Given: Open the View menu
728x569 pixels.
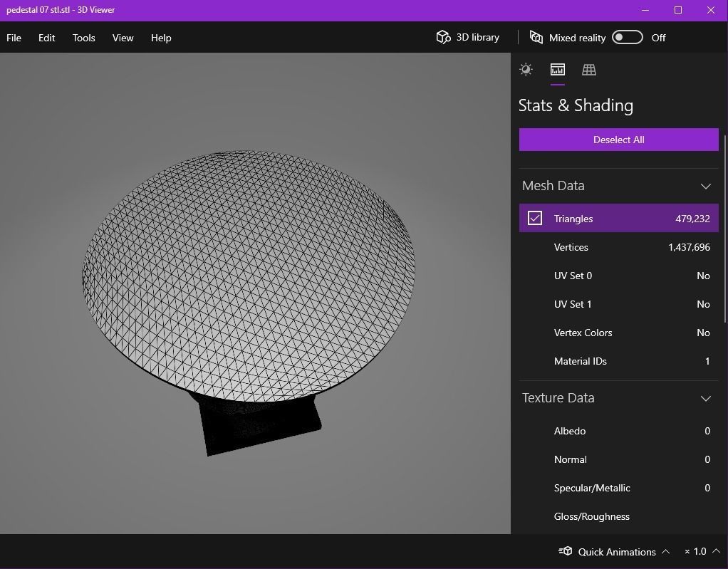Looking at the screenshot, I should coord(123,38).
